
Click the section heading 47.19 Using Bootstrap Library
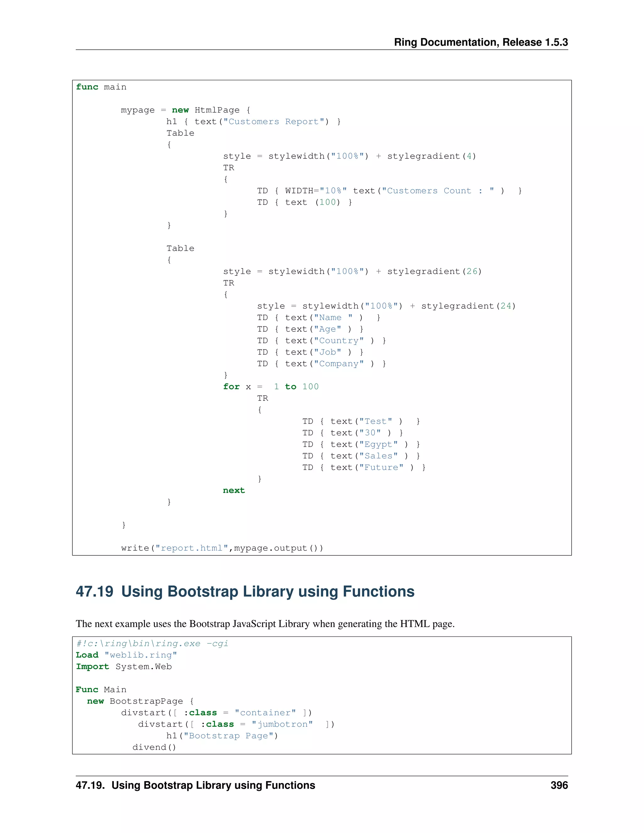[x=245, y=592]
